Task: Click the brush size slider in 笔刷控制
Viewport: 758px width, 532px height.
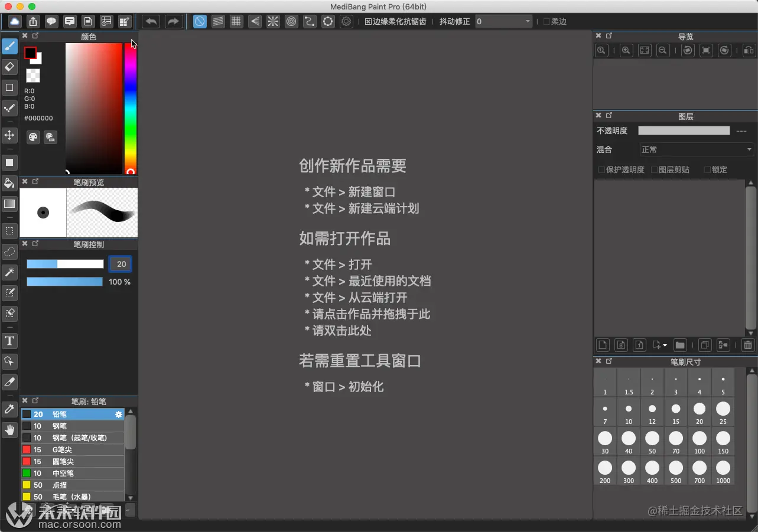Action: pyautogui.click(x=65, y=264)
